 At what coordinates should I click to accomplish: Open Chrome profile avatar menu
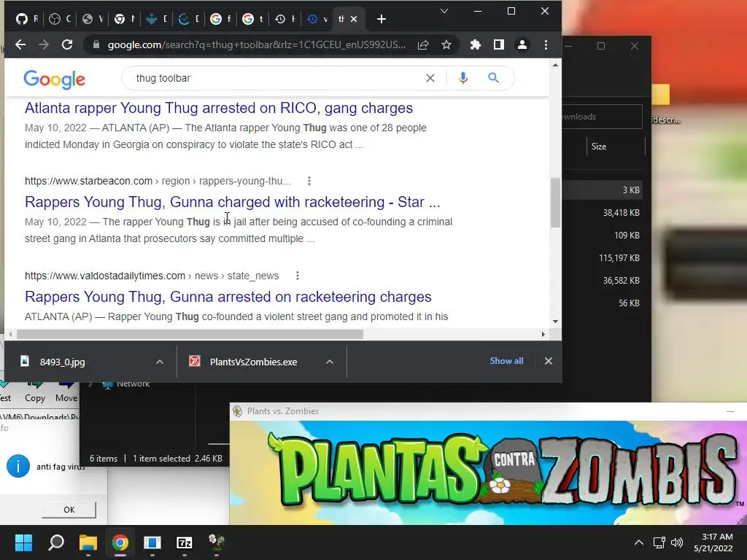point(522,44)
